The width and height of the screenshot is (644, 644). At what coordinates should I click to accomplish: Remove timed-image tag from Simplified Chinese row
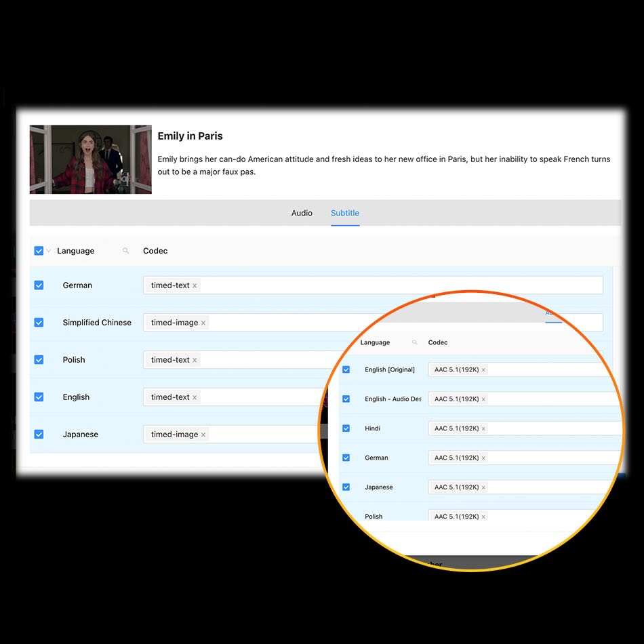click(x=203, y=323)
